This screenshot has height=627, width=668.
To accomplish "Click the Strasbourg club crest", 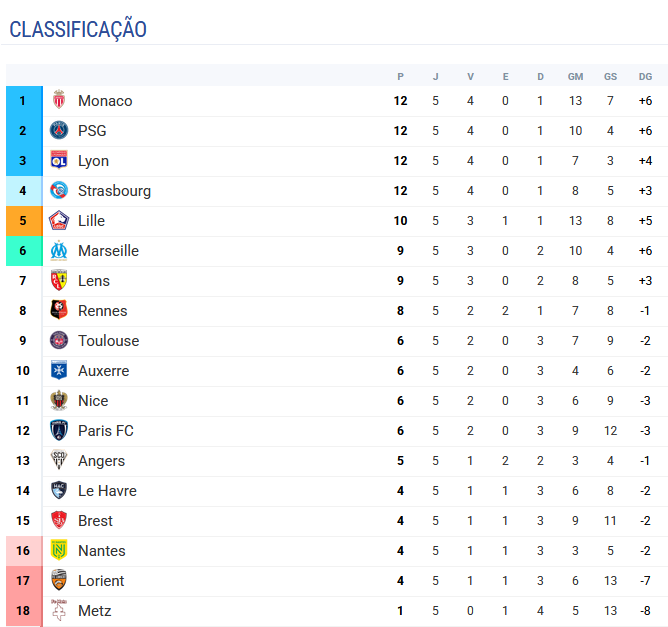I will click(x=59, y=191).
